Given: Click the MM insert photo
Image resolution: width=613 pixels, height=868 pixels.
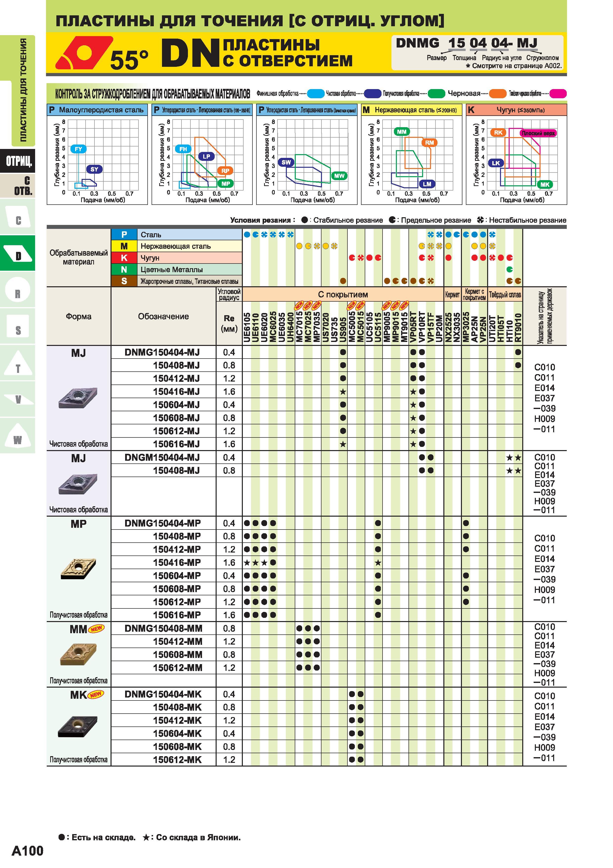Looking at the screenshot, I should click(78, 654).
